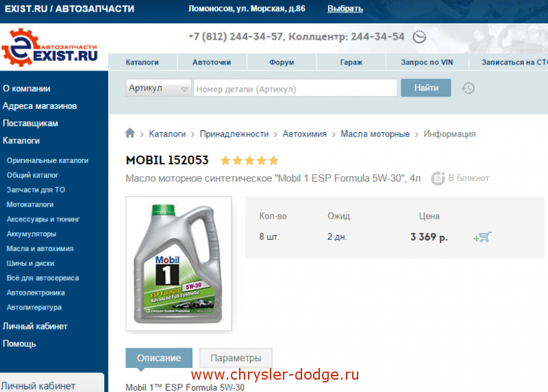Follow the Выбрать store link
548x392 pixels.
(345, 9)
